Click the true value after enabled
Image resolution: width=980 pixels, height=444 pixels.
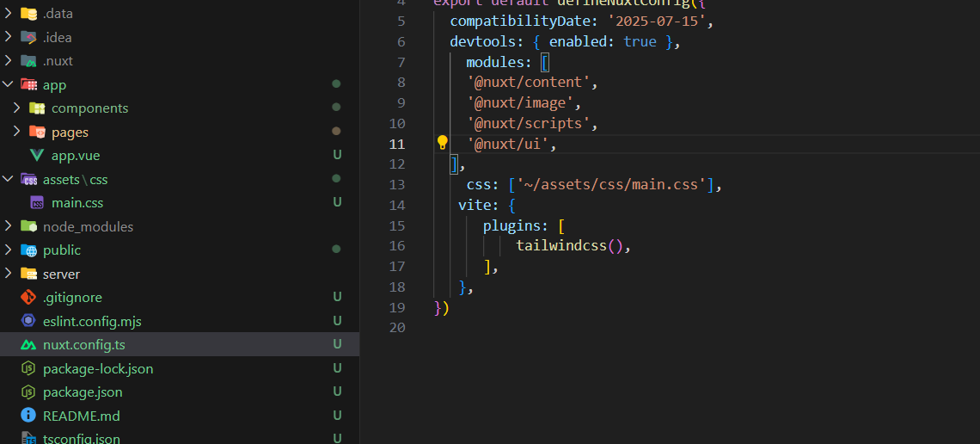tap(640, 42)
